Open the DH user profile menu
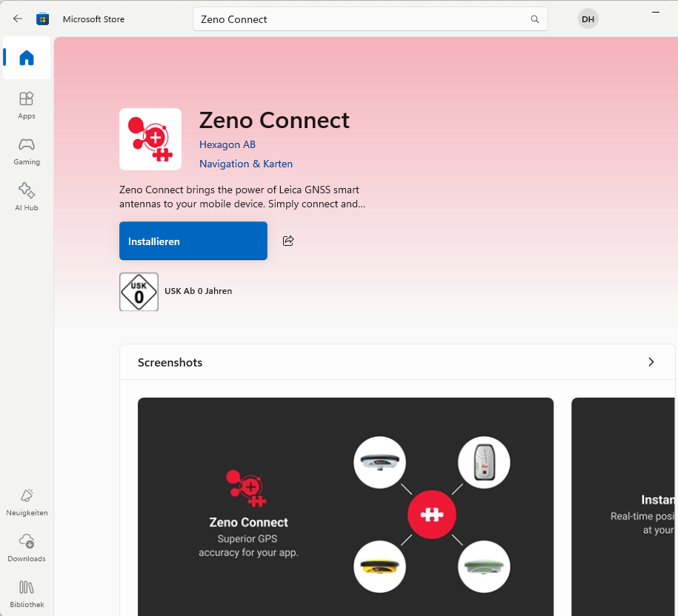The image size is (678, 616). point(588,19)
